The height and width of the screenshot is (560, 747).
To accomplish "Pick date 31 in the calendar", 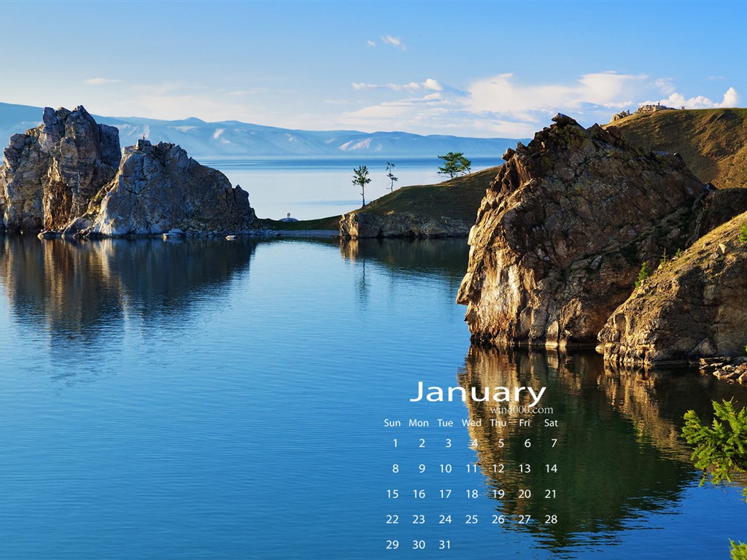I will coord(445,545).
